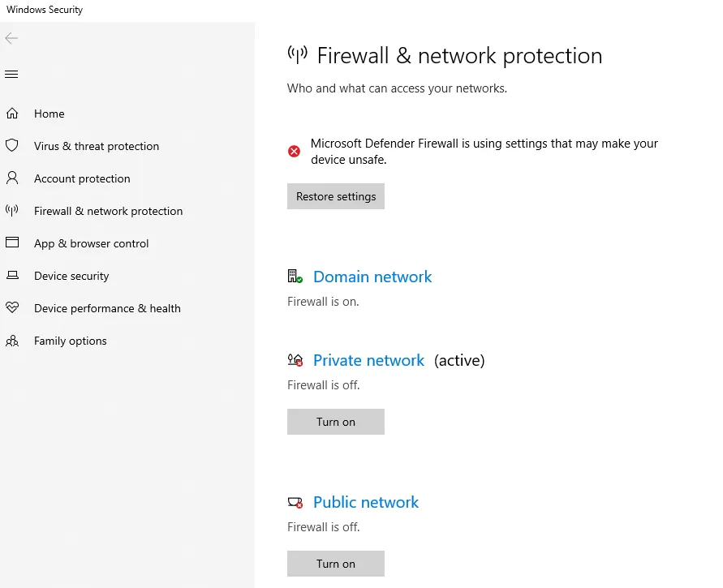The height and width of the screenshot is (588, 723).
Task: Click the Account protection person icon
Action: (x=12, y=178)
